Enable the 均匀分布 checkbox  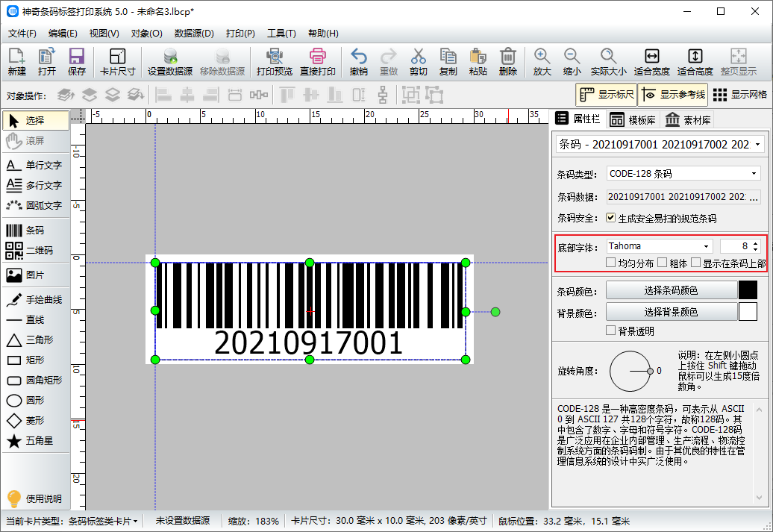click(611, 263)
